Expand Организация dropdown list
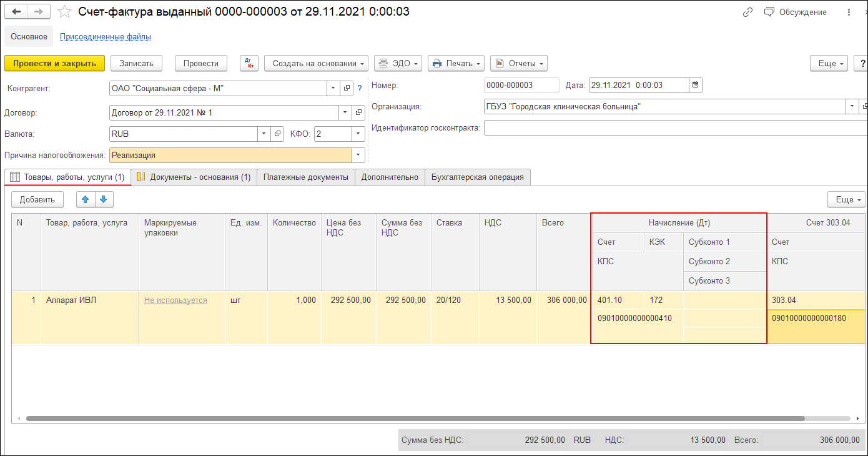 click(x=852, y=106)
